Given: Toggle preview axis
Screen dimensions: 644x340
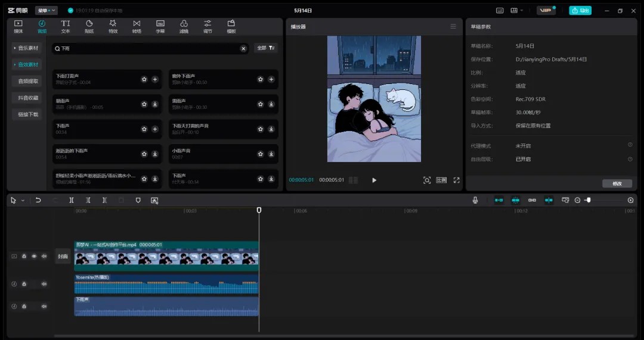Looking at the screenshot, I should point(549,200).
